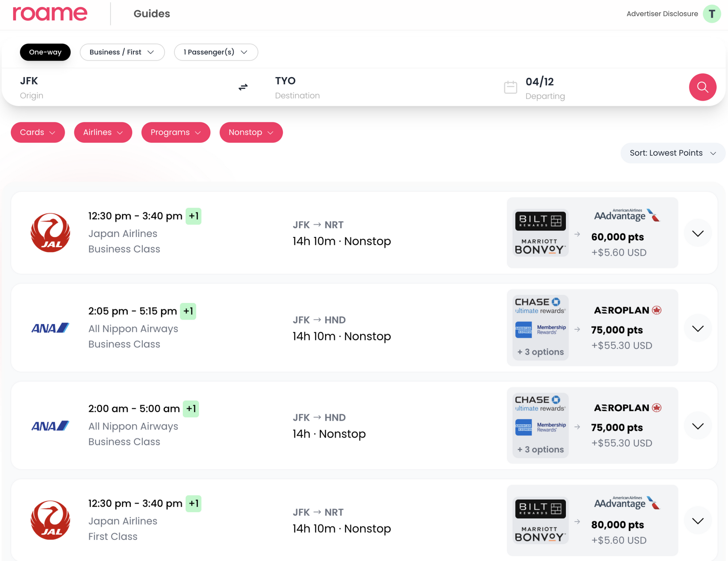The image size is (728, 561).
Task: Open the Cards filter
Action: [x=37, y=132]
